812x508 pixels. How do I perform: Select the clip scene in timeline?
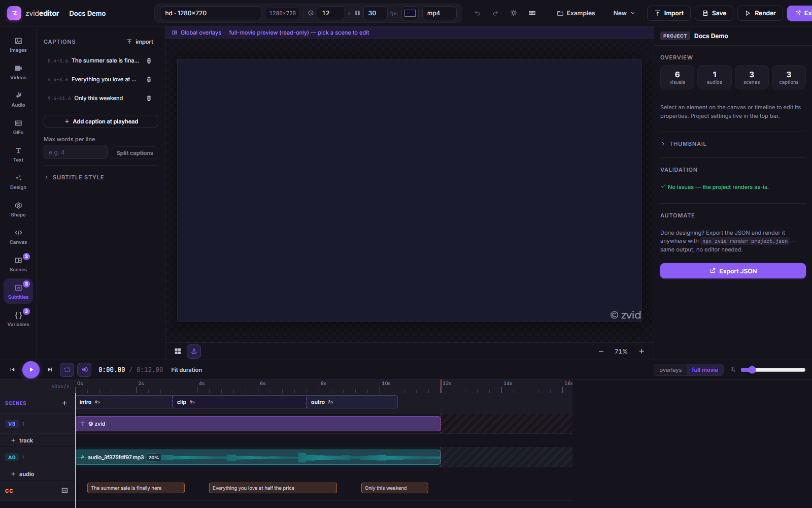tap(240, 402)
